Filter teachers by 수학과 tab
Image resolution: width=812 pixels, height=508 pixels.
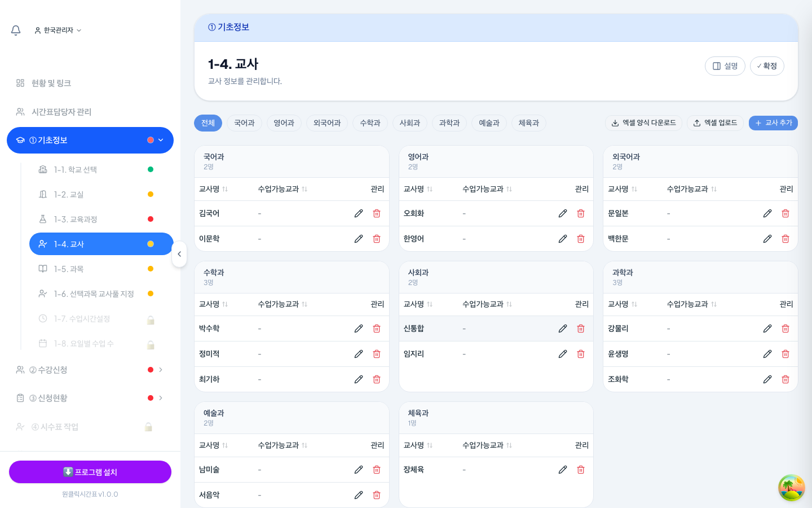pyautogui.click(x=370, y=123)
